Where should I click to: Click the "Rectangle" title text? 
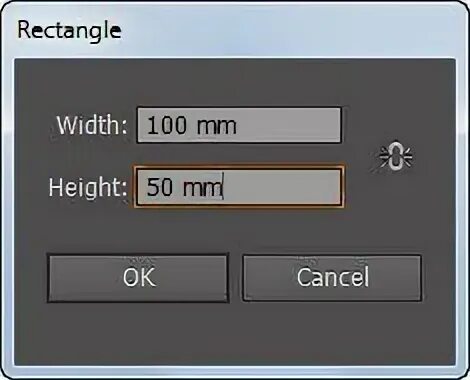[x=69, y=31]
